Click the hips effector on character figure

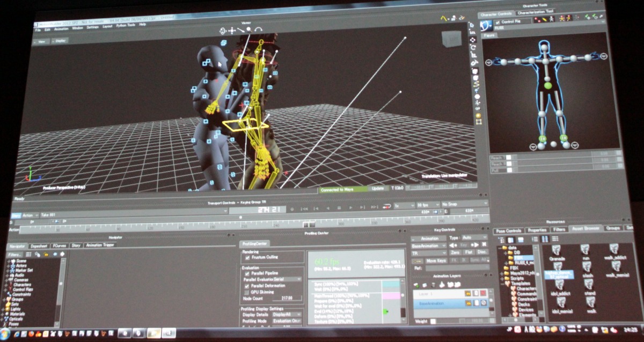547,85
